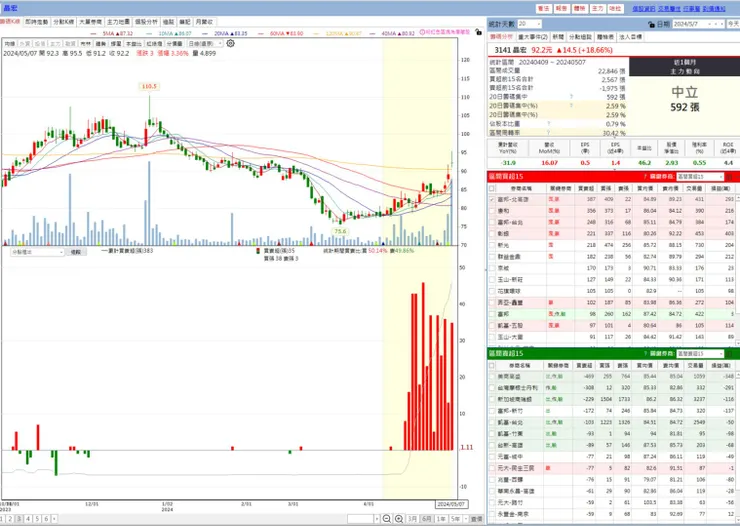Image resolution: width=740 pixels, height=526 pixels.
Task: Click the column icon right of the red header dropdown
Action: click(729, 176)
